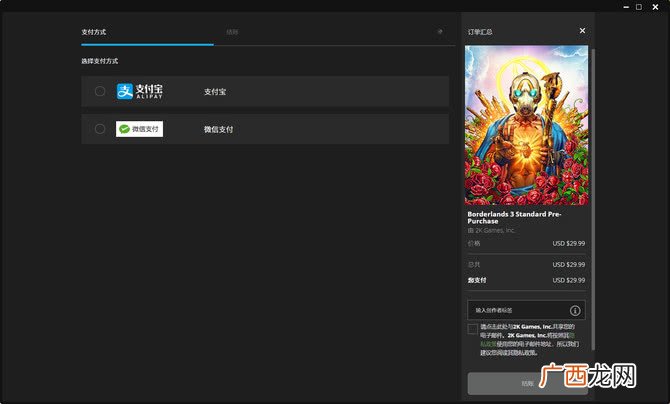Tick the share email with 2K Games checkbox
This screenshot has height=404, width=670.
473,329
